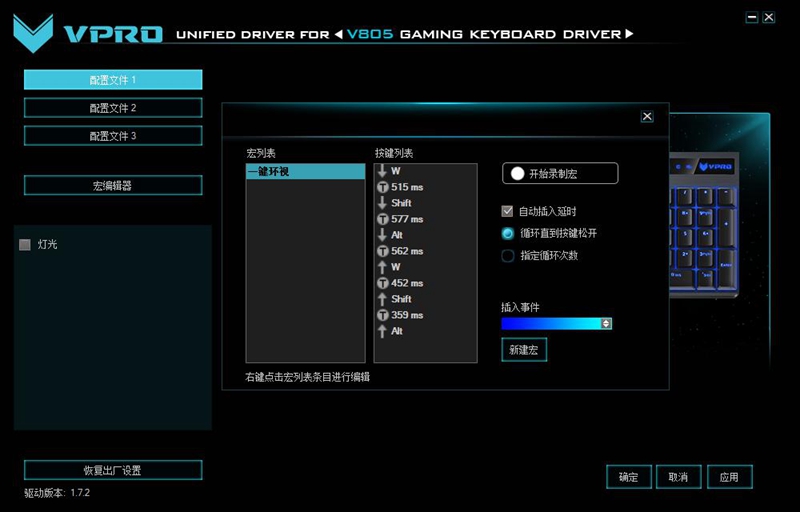Select the 562 ms delay timer icon
The width and height of the screenshot is (800, 512).
pos(383,251)
